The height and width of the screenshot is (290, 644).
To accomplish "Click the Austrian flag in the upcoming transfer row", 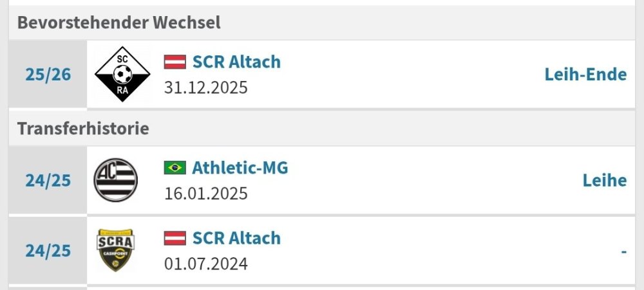I will coord(175,62).
